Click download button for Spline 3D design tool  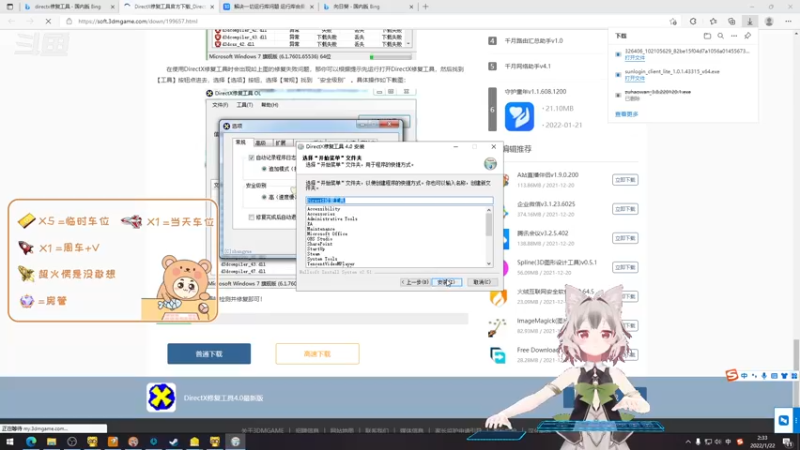[625, 267]
